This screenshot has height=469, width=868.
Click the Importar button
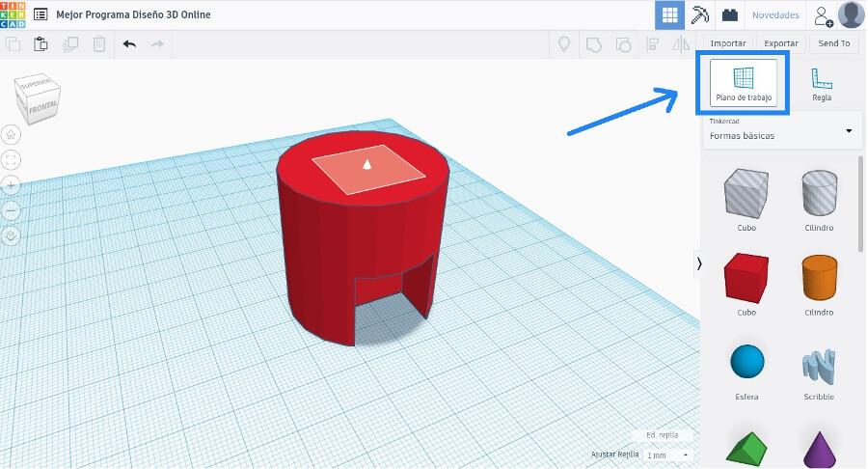click(x=727, y=43)
